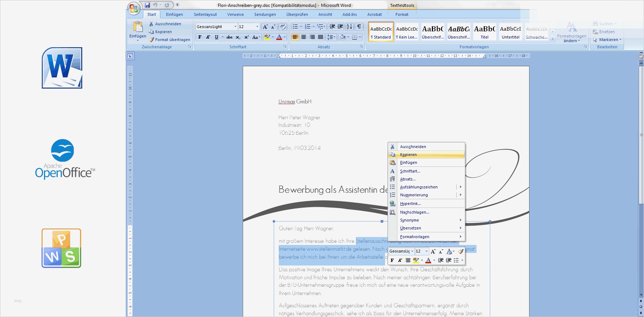This screenshot has height=317, width=644.
Task: Toggle center alignment in Absatz group
Action: [x=304, y=37]
